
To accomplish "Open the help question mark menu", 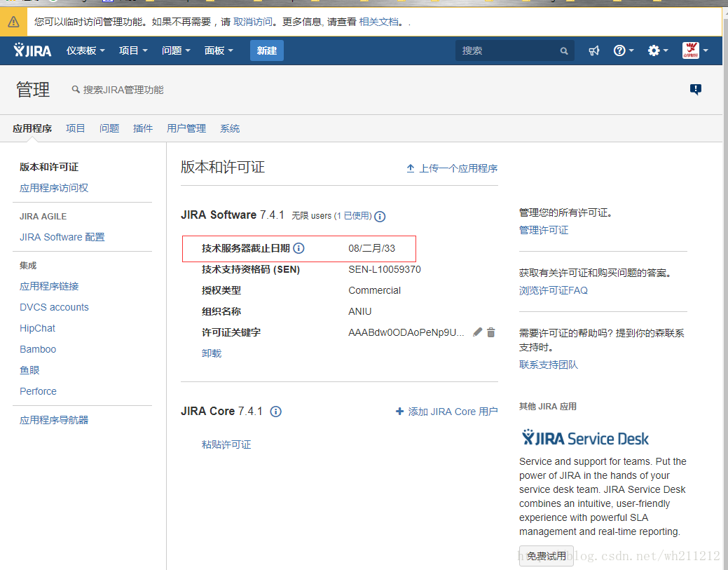I will [x=623, y=50].
